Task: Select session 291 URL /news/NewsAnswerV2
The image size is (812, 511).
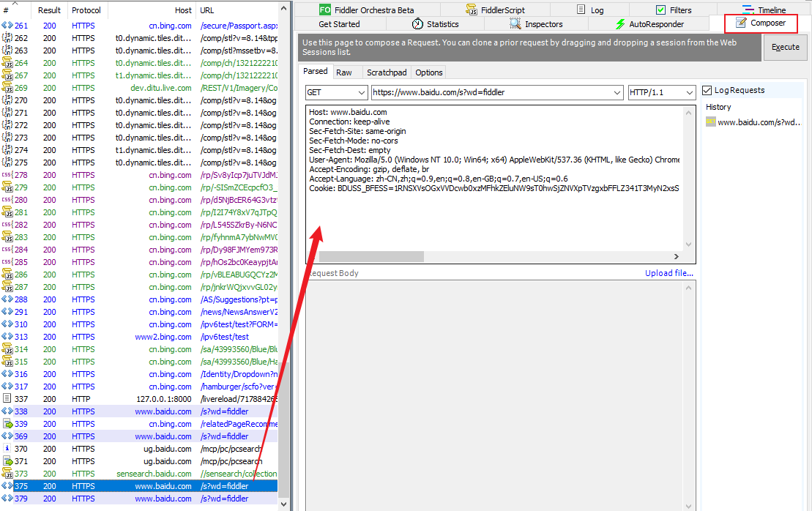Action: [239, 312]
